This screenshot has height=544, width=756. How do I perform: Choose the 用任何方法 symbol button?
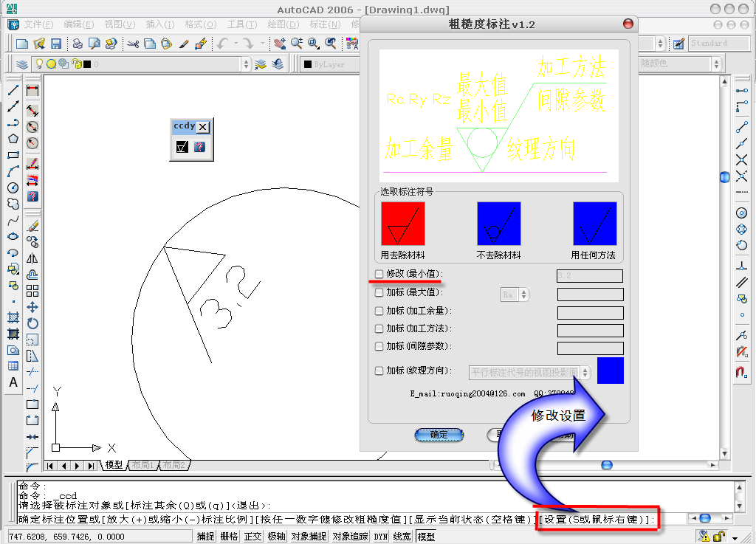pos(594,224)
